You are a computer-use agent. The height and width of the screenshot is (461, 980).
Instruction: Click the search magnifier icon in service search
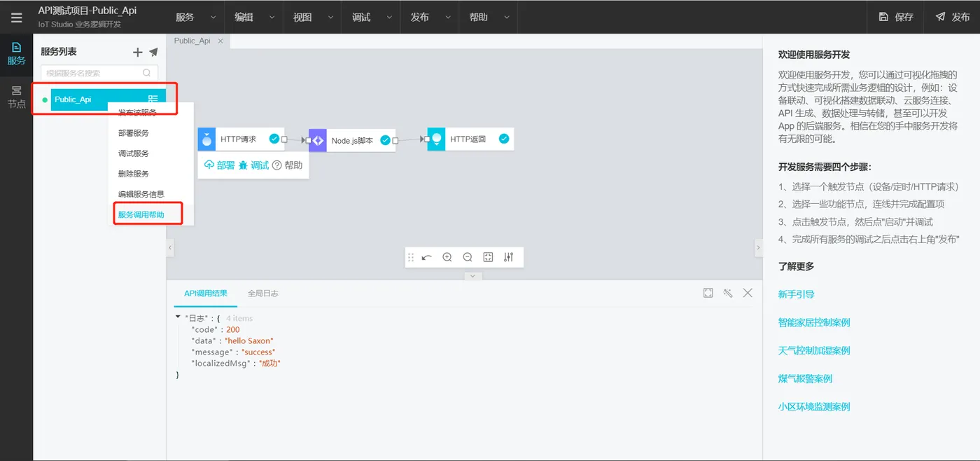147,73
